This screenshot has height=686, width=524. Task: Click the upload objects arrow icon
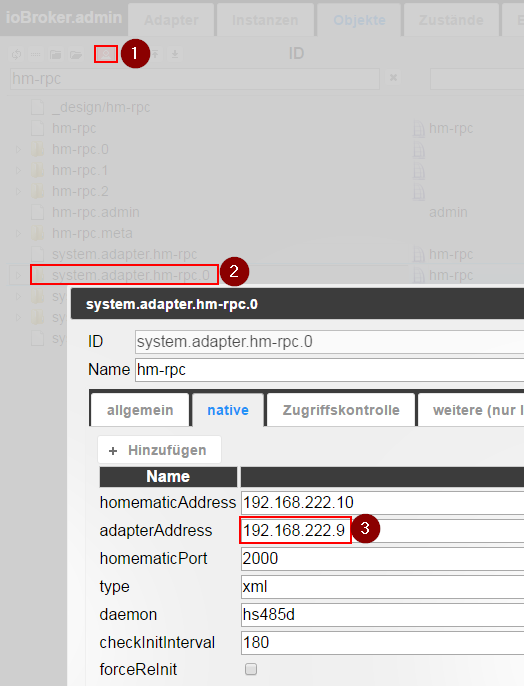155,54
